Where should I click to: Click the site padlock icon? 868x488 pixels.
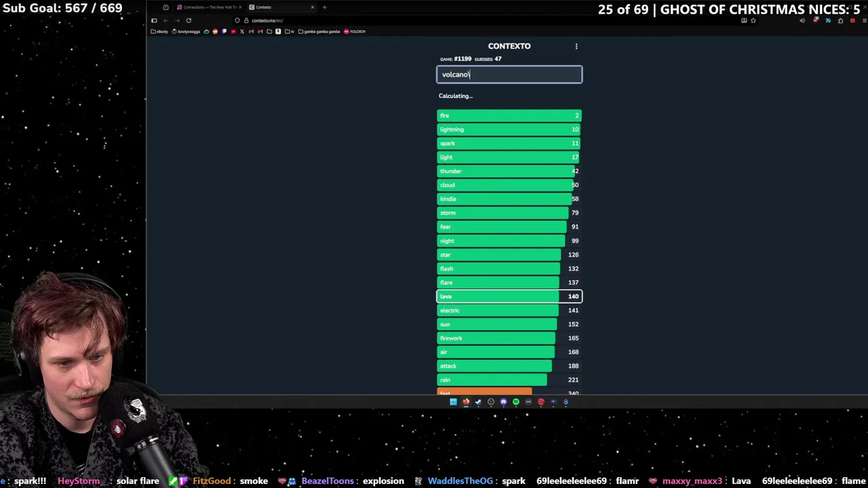[245, 20]
